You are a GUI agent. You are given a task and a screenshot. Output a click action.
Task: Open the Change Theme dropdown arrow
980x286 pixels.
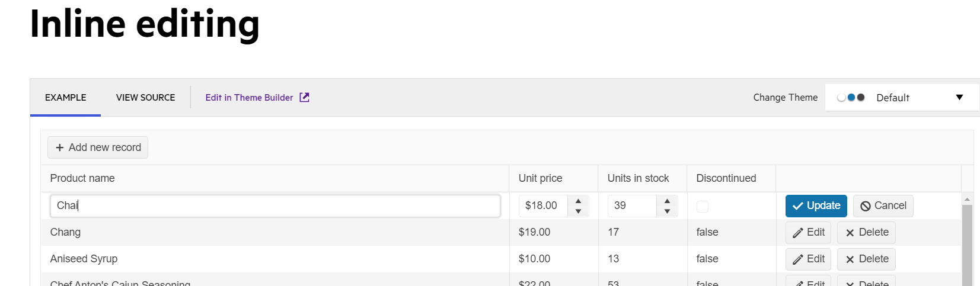coord(959,97)
